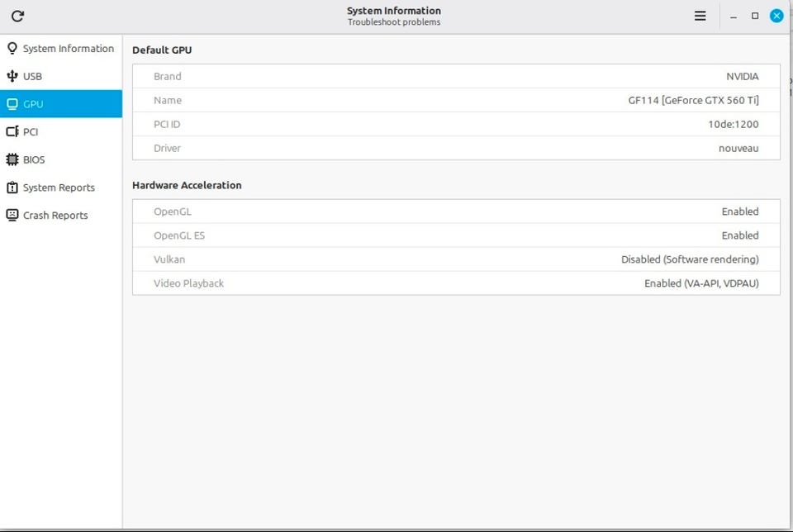Image resolution: width=793 pixels, height=532 pixels.
Task: Maximize the System Information window
Action: coord(755,17)
